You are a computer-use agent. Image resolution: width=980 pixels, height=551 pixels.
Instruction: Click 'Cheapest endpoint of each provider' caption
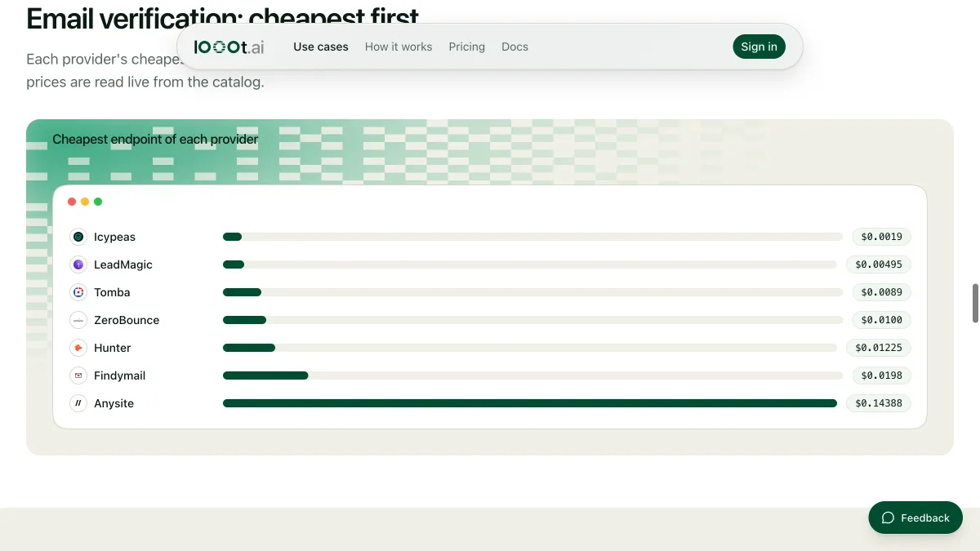tap(155, 140)
